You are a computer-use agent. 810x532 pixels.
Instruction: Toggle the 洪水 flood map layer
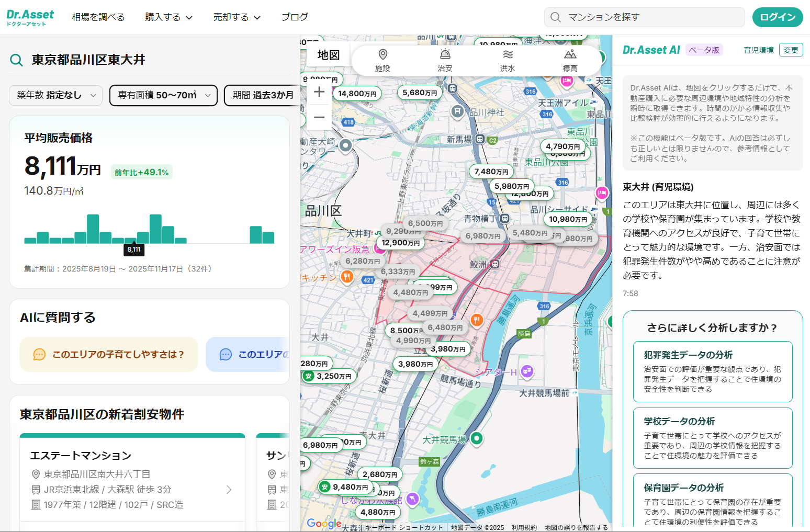[x=508, y=60]
